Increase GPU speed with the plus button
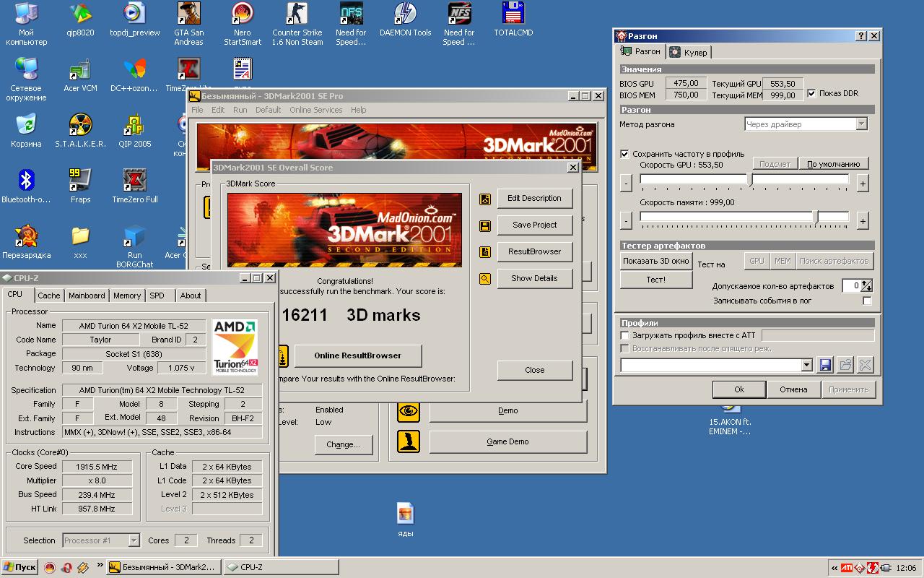 [862, 184]
